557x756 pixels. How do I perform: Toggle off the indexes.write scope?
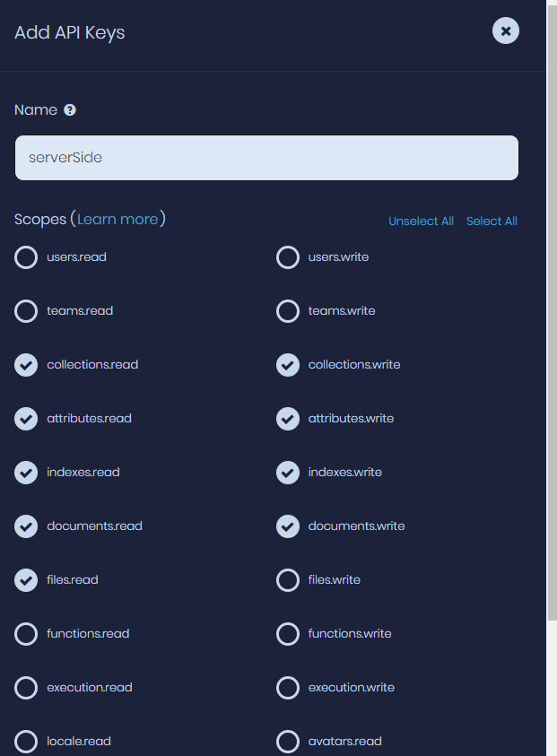pos(288,473)
